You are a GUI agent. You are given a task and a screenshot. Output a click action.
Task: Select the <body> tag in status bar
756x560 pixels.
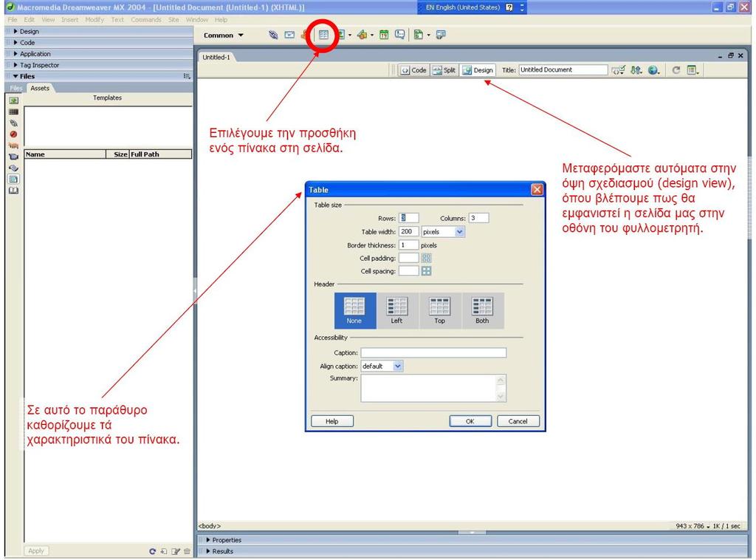tap(210, 526)
